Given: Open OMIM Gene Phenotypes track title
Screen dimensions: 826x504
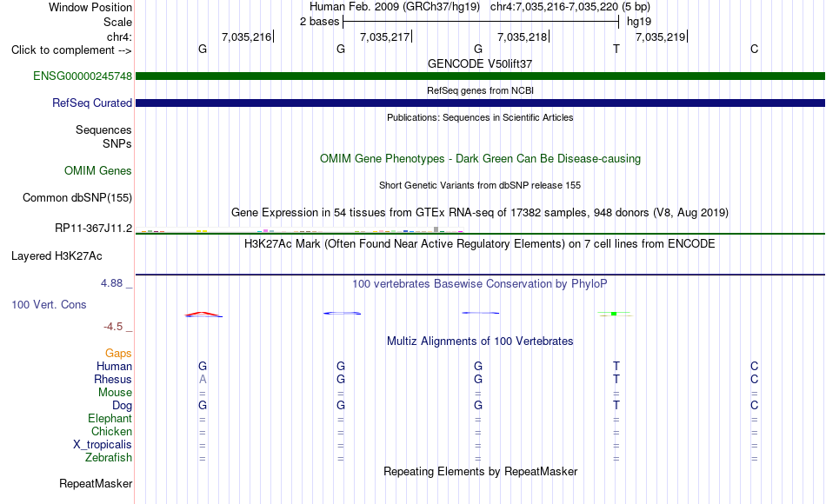Looking at the screenshot, I should tap(480, 158).
